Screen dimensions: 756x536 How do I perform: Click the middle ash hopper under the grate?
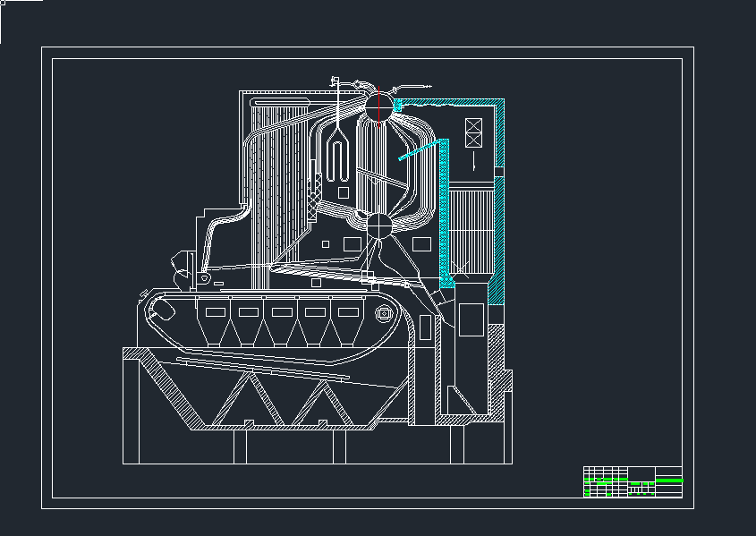point(282,324)
